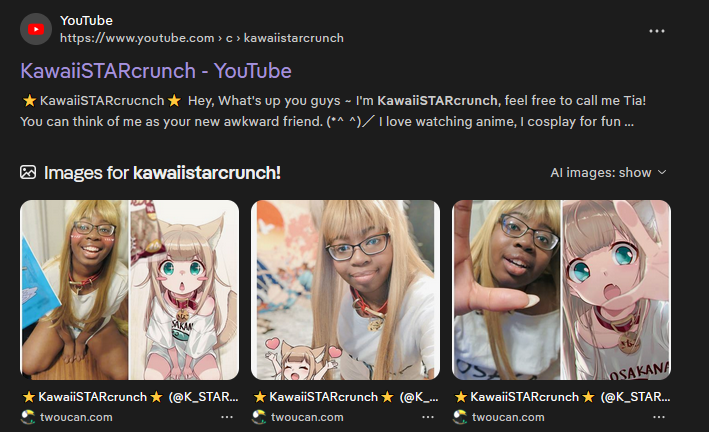Click the first twoucan.com site favicon
The width and height of the screenshot is (709, 432).
tap(28, 417)
